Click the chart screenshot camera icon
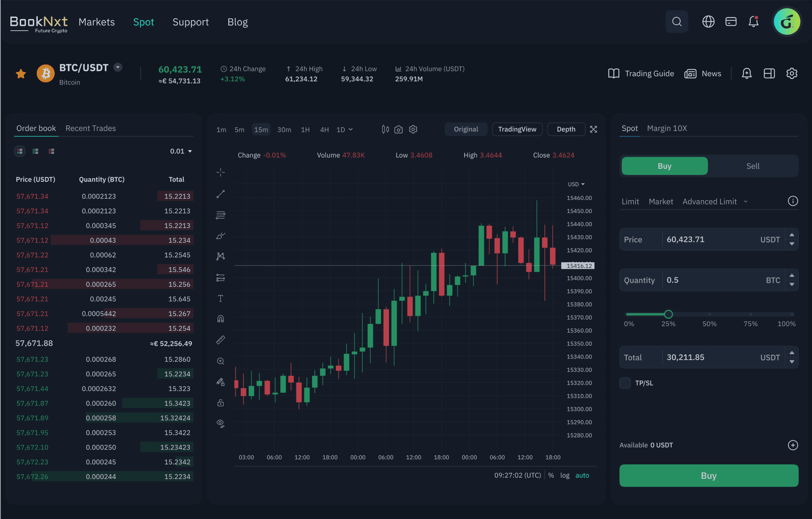Image resolution: width=812 pixels, height=519 pixels. pyautogui.click(x=398, y=129)
